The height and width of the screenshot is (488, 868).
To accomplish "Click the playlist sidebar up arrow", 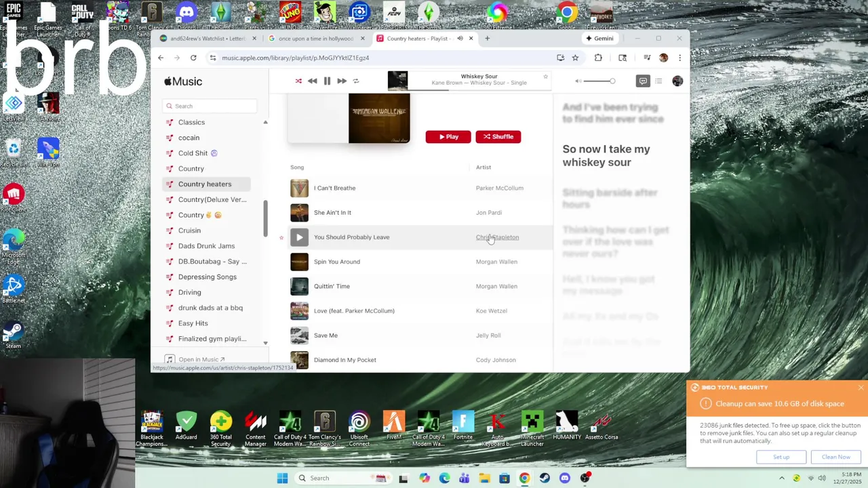I will tap(265, 122).
